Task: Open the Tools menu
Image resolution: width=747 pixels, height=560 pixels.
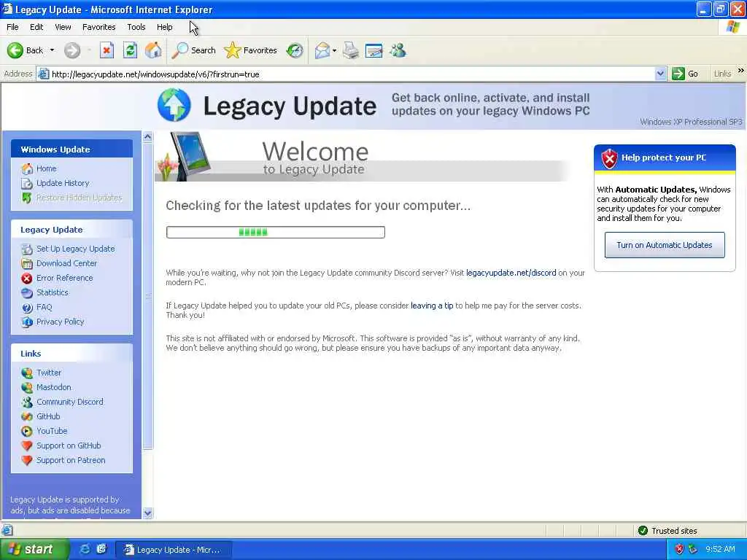Action: pyautogui.click(x=136, y=27)
